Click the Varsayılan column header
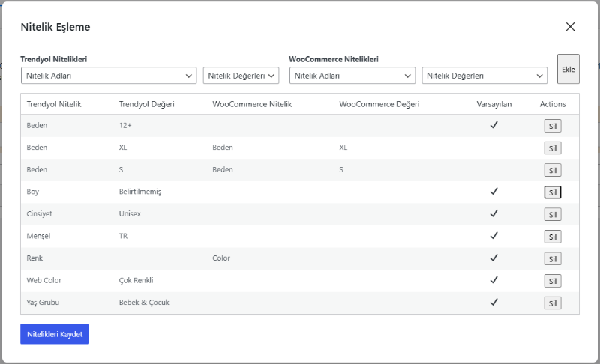This screenshot has width=600, height=364. pyautogui.click(x=494, y=104)
